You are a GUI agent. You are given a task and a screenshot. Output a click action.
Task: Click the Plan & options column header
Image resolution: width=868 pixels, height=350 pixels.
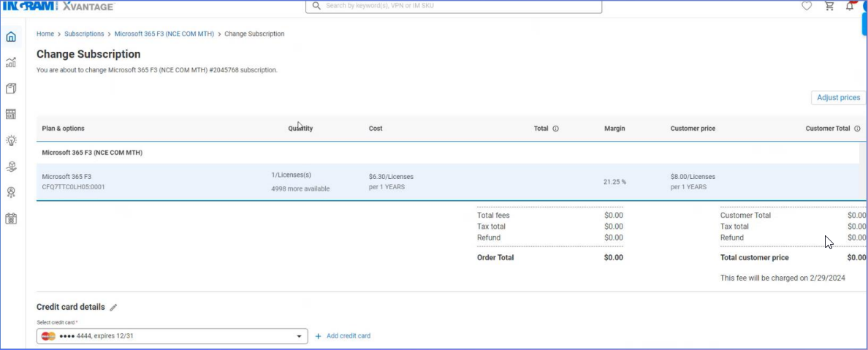click(63, 129)
